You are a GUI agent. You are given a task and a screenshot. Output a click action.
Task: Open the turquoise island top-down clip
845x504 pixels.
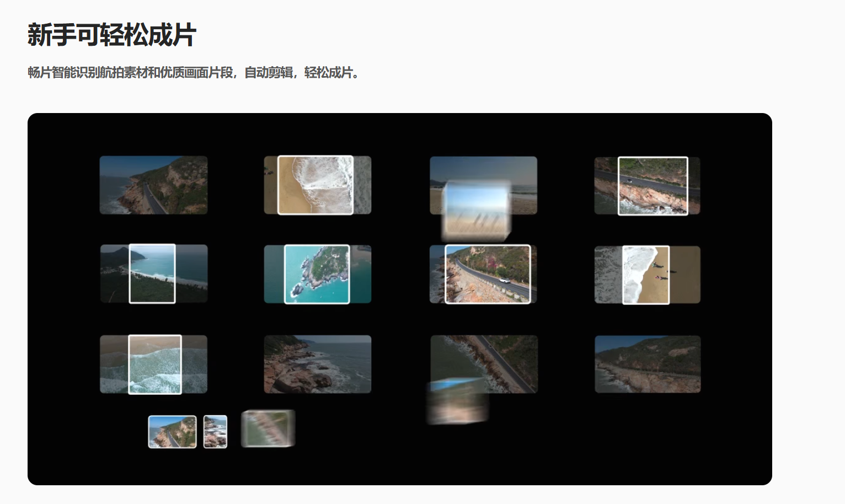pyautogui.click(x=317, y=274)
